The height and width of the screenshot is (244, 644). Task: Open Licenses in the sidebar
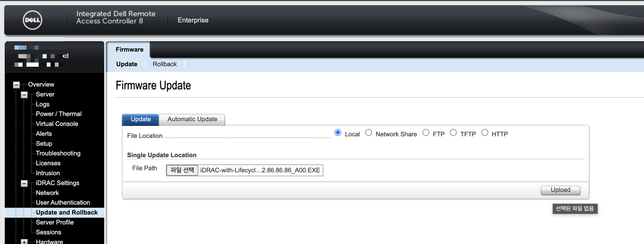pos(48,163)
